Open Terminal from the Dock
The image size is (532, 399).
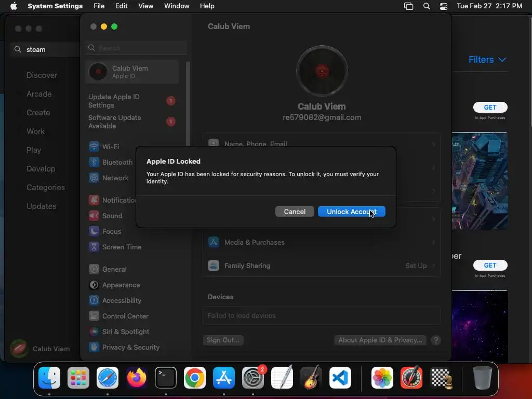pos(166,378)
